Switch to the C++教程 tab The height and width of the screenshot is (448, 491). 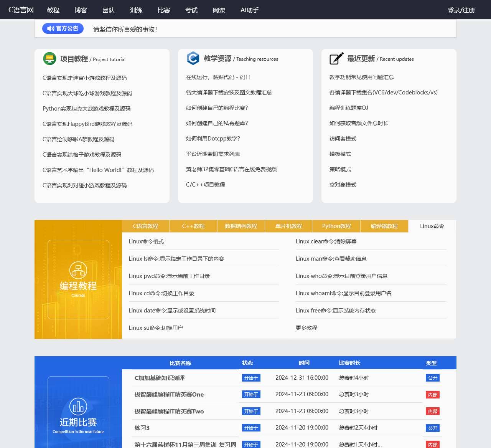pos(193,226)
